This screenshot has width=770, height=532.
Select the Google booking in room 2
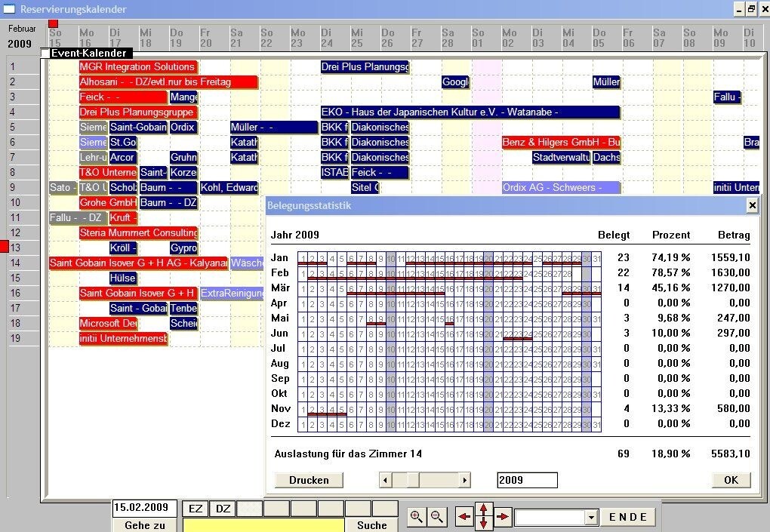click(455, 82)
